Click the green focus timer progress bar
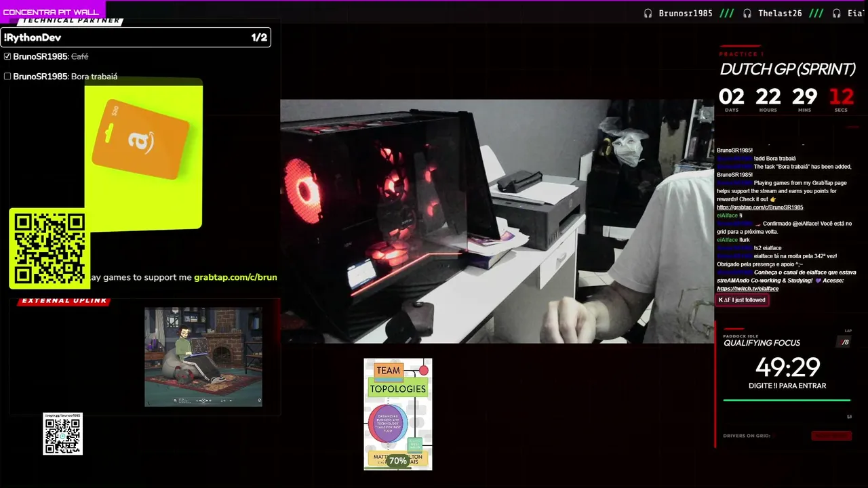The width and height of the screenshot is (868, 488). pos(787,400)
